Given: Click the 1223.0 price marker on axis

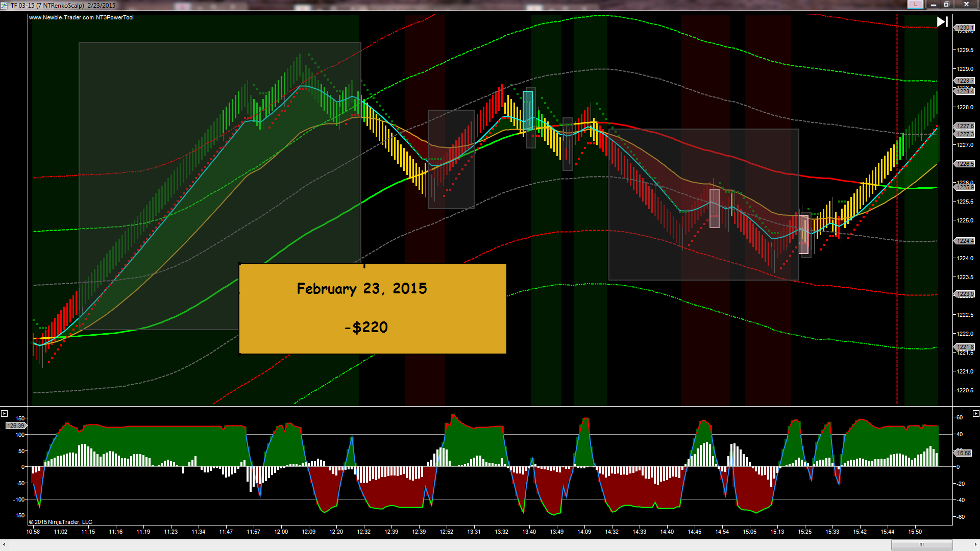Looking at the screenshot, I should pyautogui.click(x=964, y=294).
